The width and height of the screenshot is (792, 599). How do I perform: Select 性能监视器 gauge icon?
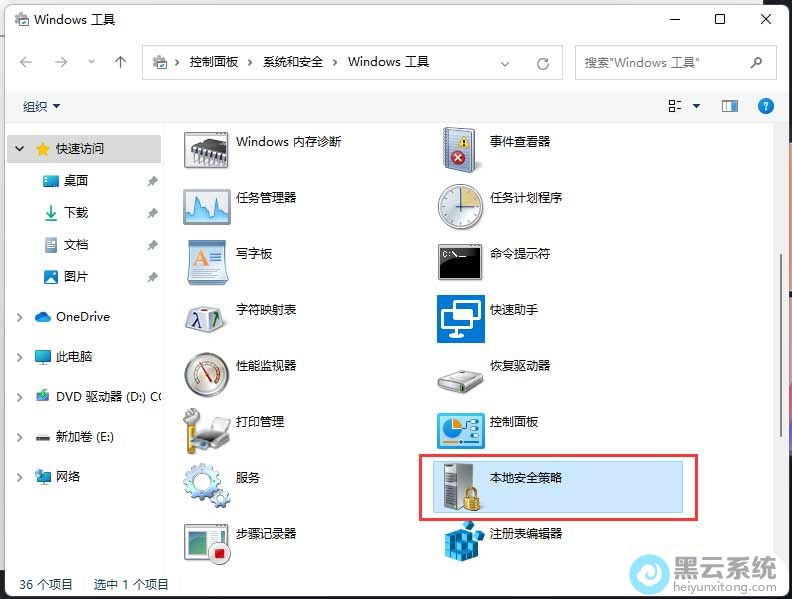(x=207, y=374)
